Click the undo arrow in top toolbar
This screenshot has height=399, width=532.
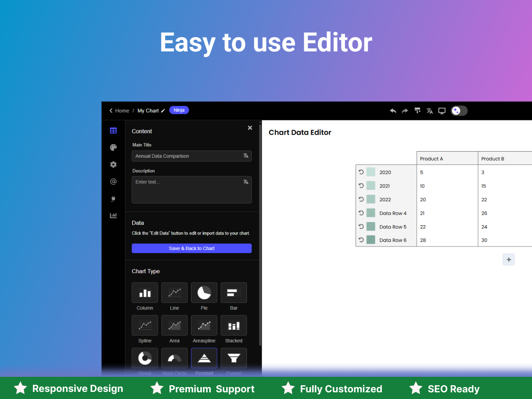(393, 111)
